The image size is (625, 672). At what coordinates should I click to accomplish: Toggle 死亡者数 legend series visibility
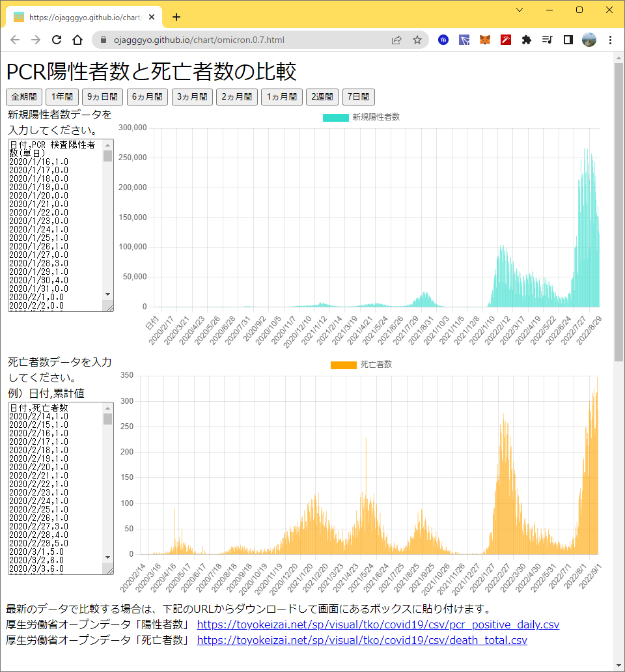pos(361,365)
